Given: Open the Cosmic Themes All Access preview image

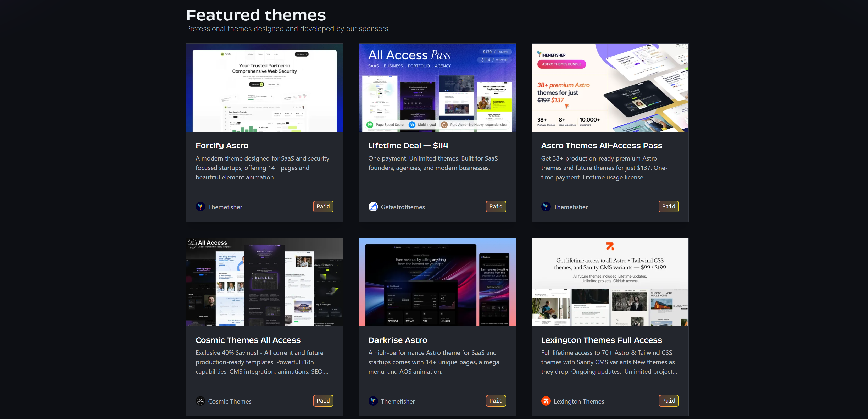Looking at the screenshot, I should pyautogui.click(x=265, y=282).
